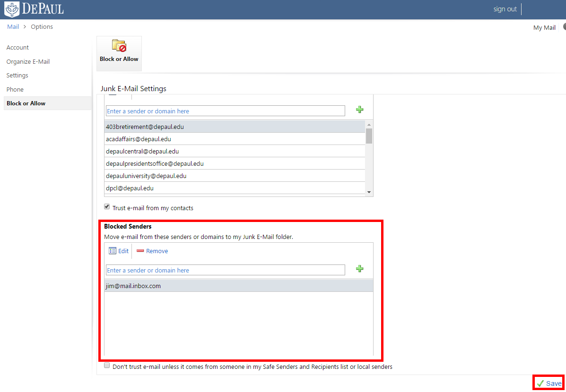The width and height of the screenshot is (566, 392).
Task: Click green plus to add safe sender
Action: click(360, 110)
